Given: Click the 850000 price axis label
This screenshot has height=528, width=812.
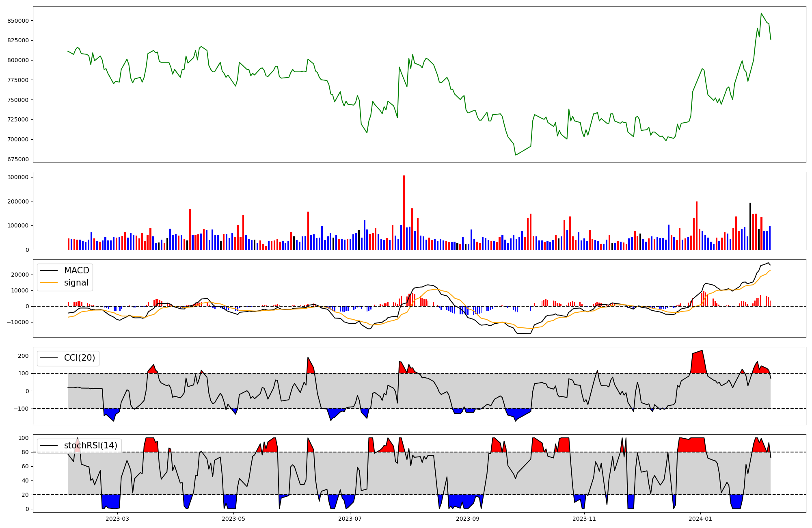Looking at the screenshot, I should 18,21.
